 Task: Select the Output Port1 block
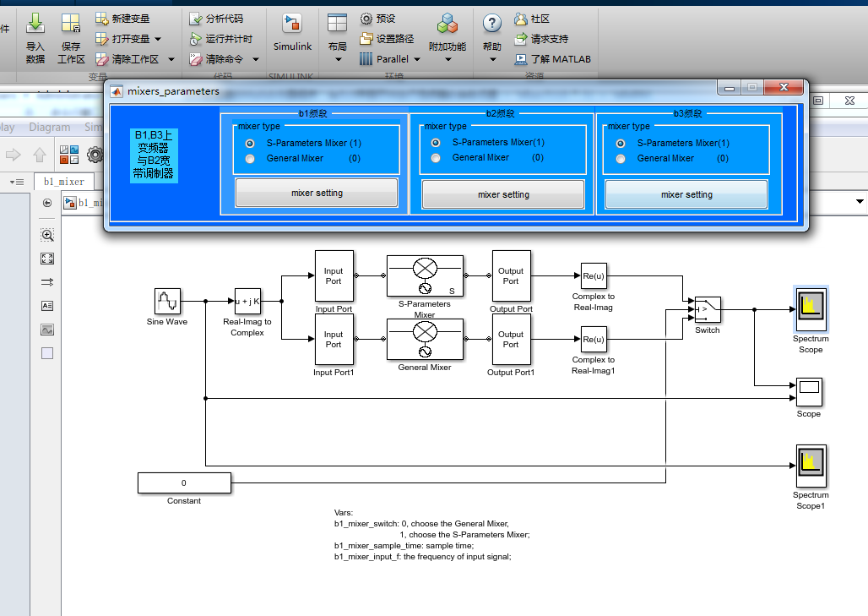[x=511, y=339]
